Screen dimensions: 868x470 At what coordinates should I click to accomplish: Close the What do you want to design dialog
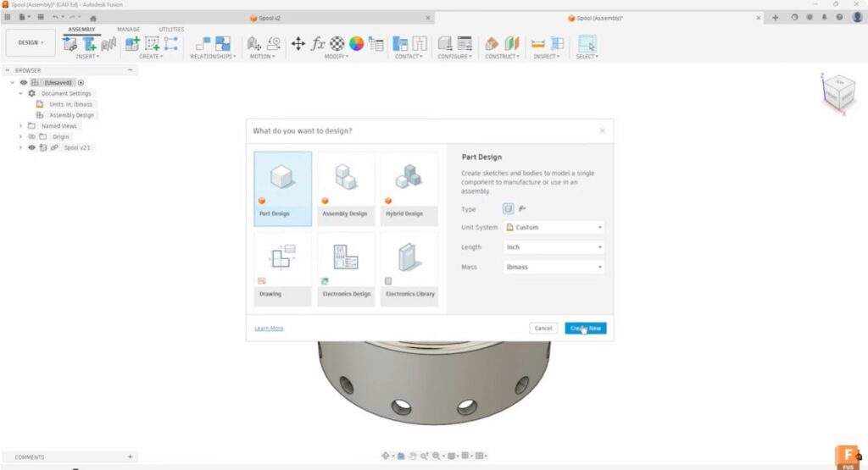click(x=603, y=131)
